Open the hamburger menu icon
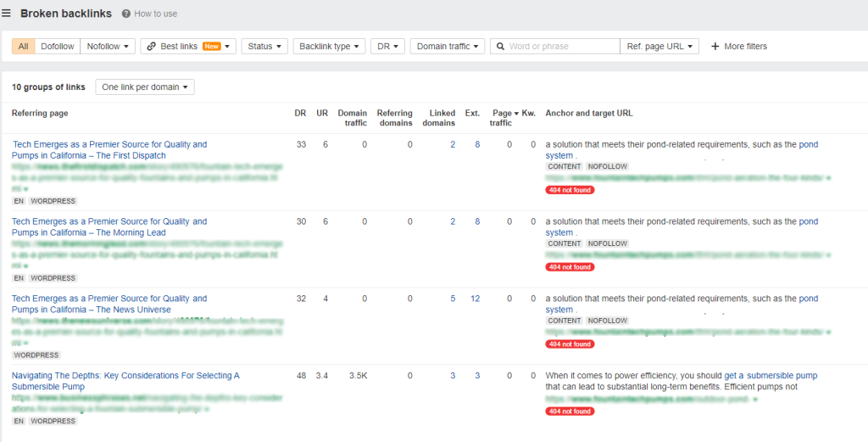Viewport: 868px width, 442px height. click(x=6, y=14)
